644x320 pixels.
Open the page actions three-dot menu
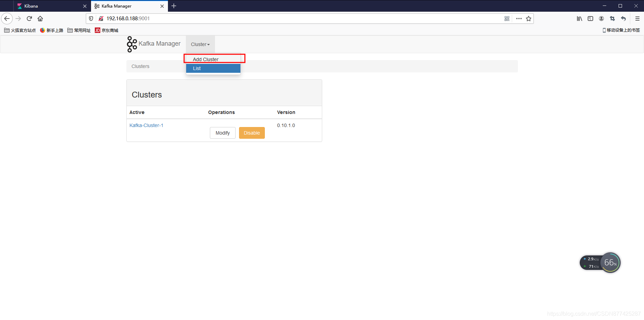pyautogui.click(x=519, y=19)
